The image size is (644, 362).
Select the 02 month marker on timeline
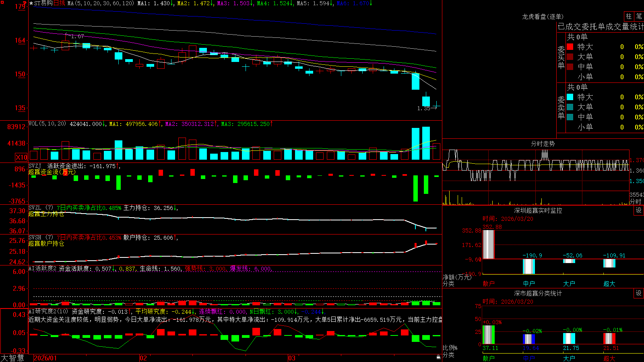tap(143, 358)
